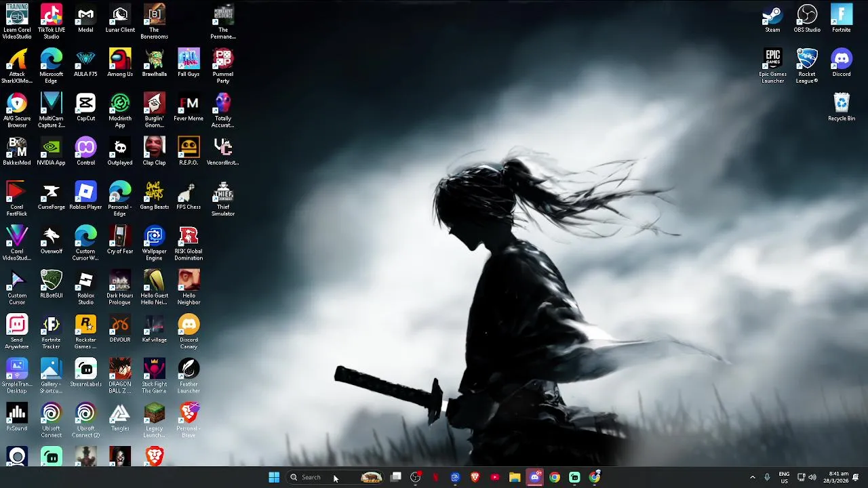The height and width of the screenshot is (488, 868).
Task: Select the CapCut desktop shortcut
Action: 85,107
